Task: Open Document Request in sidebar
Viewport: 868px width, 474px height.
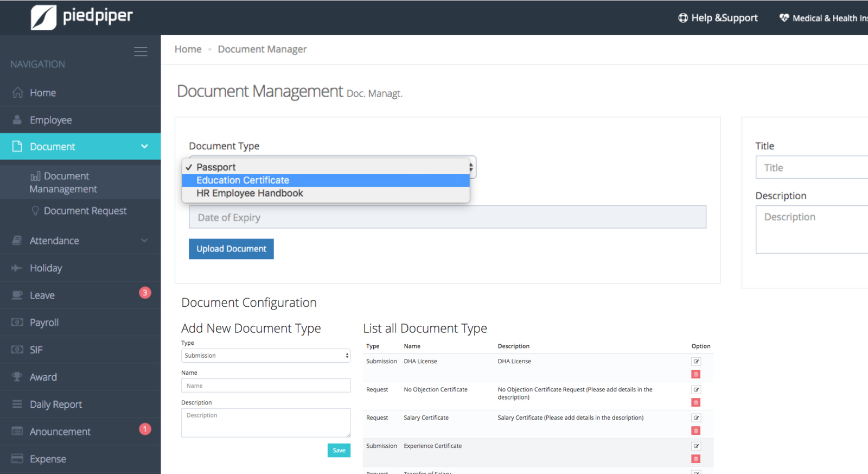Action: [x=85, y=211]
